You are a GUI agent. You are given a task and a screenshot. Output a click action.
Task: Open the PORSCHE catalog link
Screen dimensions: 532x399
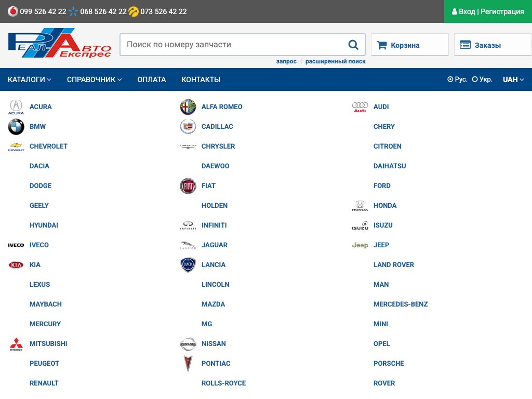pos(389,363)
